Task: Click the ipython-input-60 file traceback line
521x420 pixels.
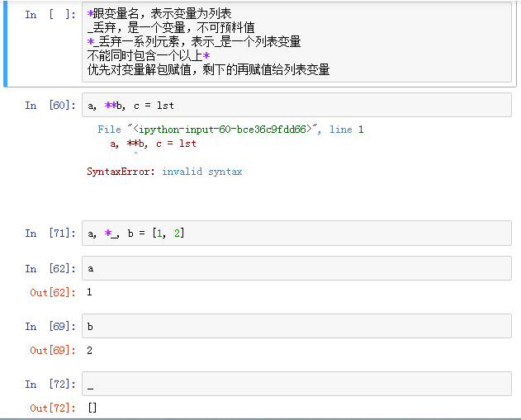Action: [x=230, y=130]
